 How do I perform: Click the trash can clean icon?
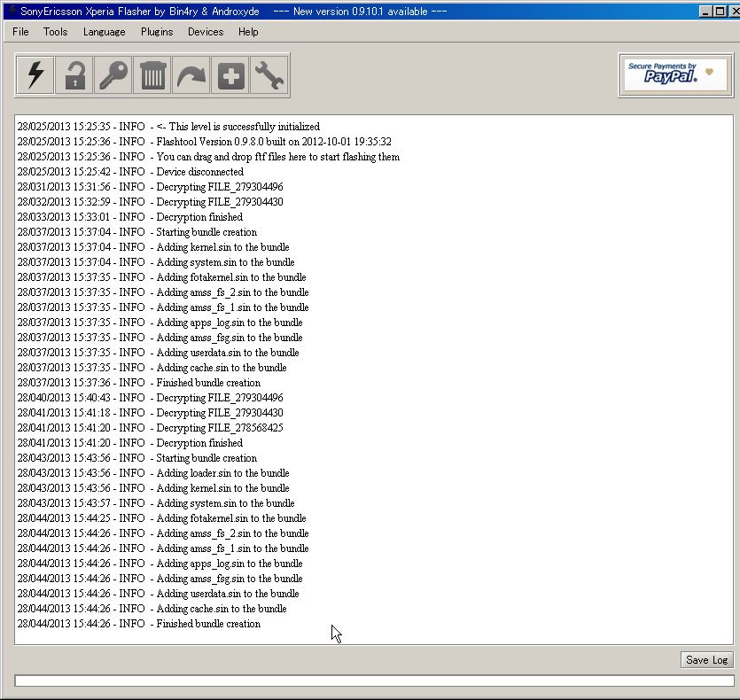pos(152,75)
